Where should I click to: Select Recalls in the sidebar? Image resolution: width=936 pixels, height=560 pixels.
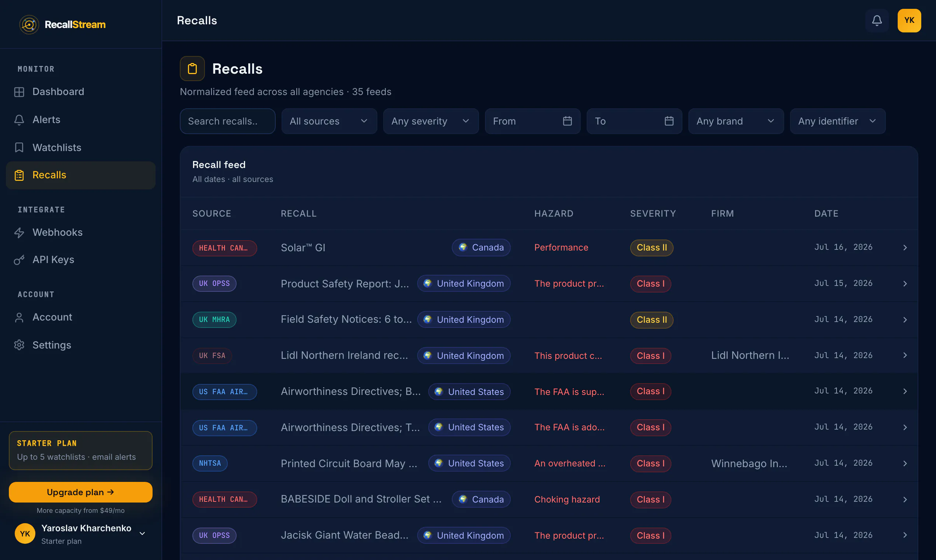[x=81, y=175]
